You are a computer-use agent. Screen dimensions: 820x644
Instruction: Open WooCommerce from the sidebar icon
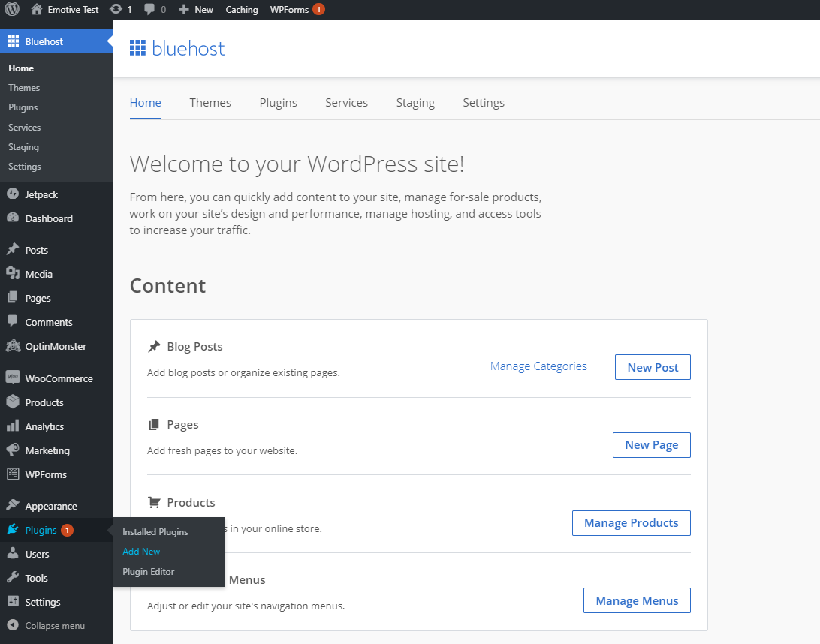point(12,378)
